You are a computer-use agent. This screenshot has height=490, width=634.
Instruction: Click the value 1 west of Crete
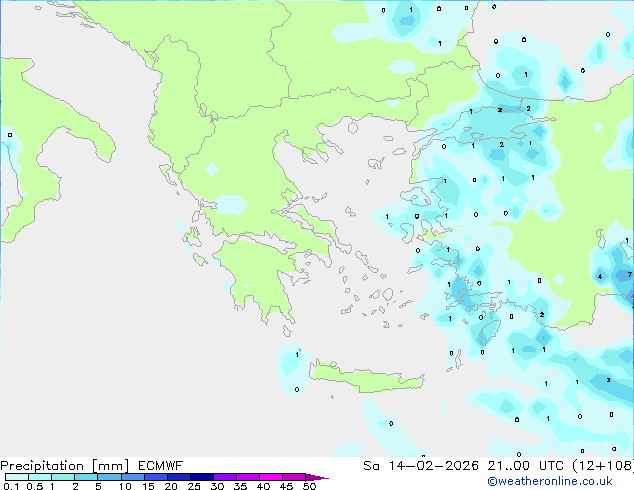pyautogui.click(x=297, y=355)
